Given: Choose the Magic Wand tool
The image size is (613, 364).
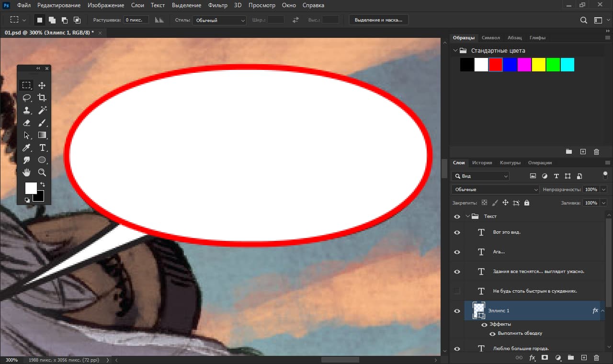Looking at the screenshot, I should (42, 110).
